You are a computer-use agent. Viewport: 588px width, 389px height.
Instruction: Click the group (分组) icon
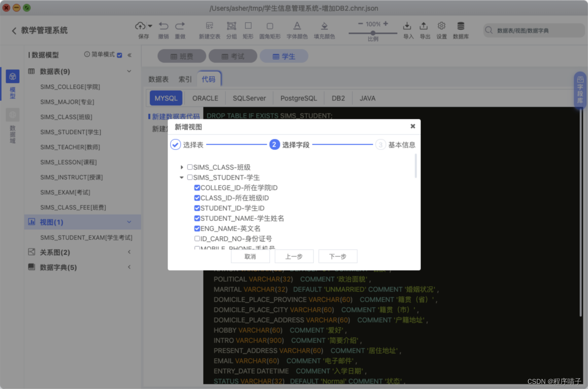point(231,26)
